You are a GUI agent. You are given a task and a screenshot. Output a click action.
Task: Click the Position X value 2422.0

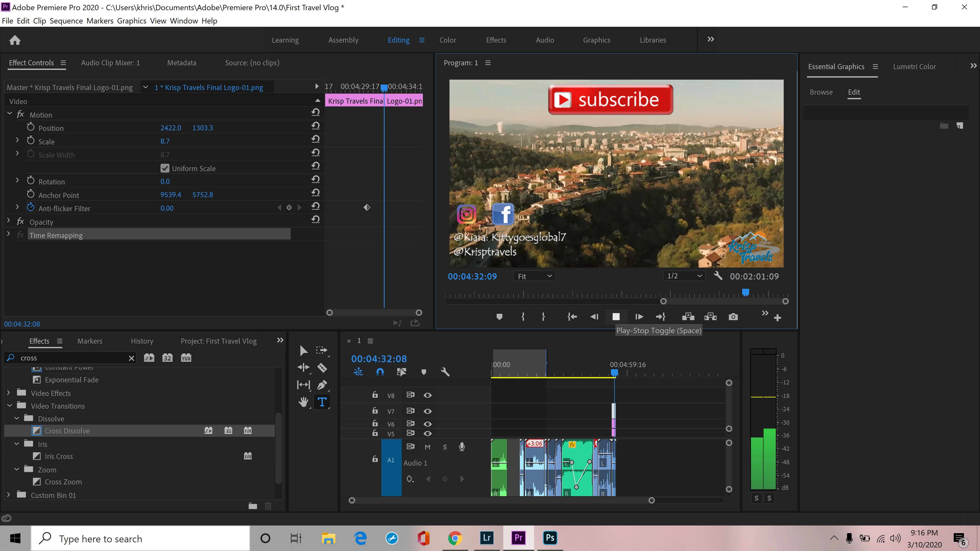pyautogui.click(x=170, y=128)
